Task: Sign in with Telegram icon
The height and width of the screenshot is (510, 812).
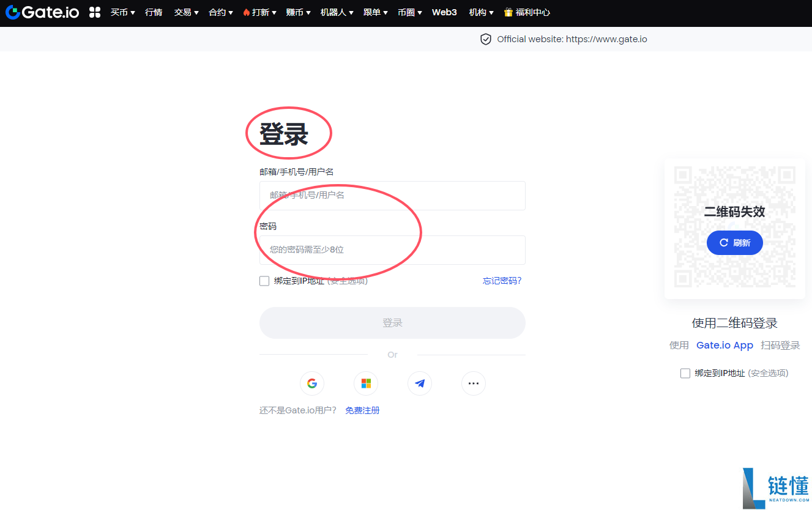Action: click(420, 383)
